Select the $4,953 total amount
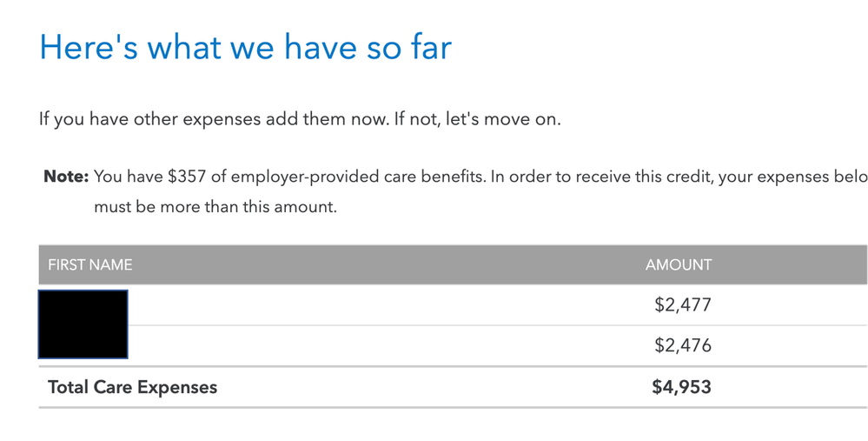This screenshot has height=441, width=868. coord(681,387)
